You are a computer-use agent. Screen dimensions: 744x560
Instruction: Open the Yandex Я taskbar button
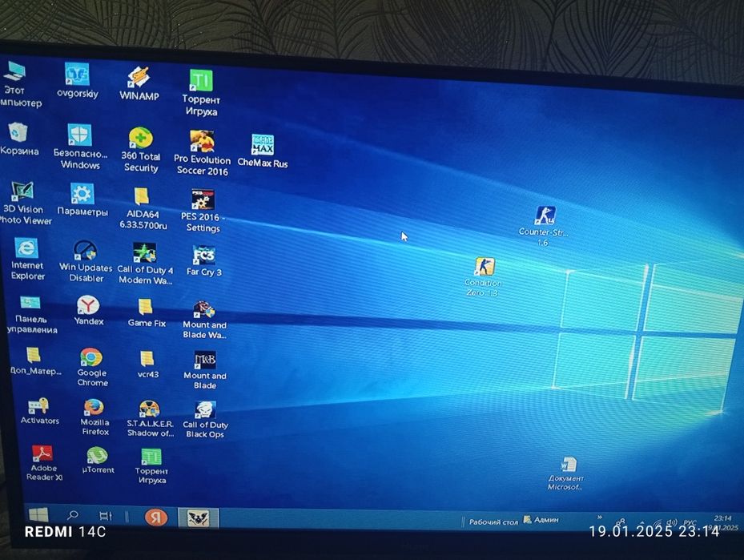[x=156, y=517]
